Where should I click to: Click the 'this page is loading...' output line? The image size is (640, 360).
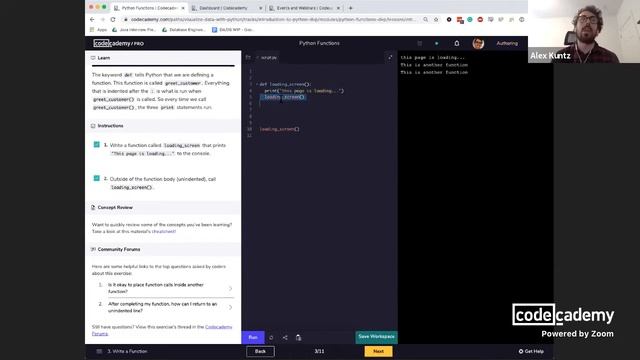pyautogui.click(x=433, y=58)
